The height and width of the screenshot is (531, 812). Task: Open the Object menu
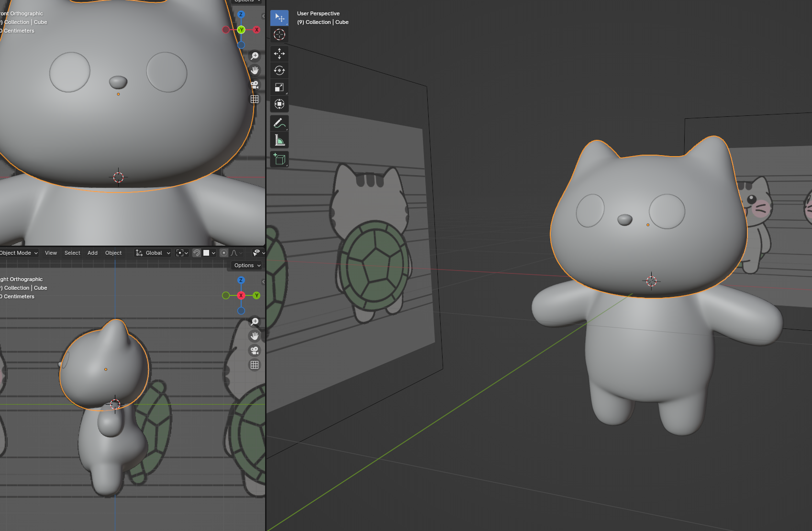coord(113,253)
